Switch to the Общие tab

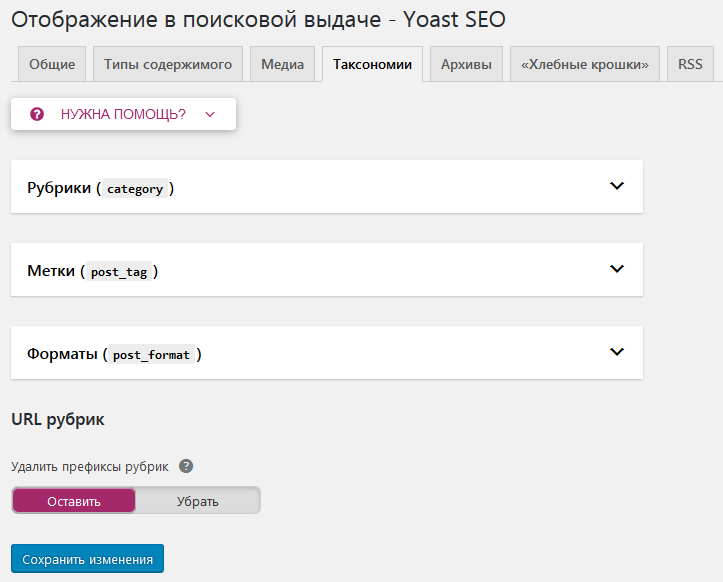pos(52,64)
